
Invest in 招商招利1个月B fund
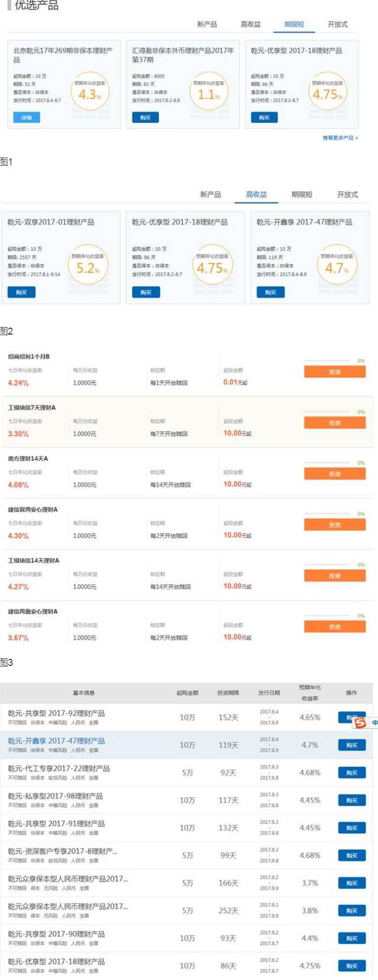click(335, 372)
